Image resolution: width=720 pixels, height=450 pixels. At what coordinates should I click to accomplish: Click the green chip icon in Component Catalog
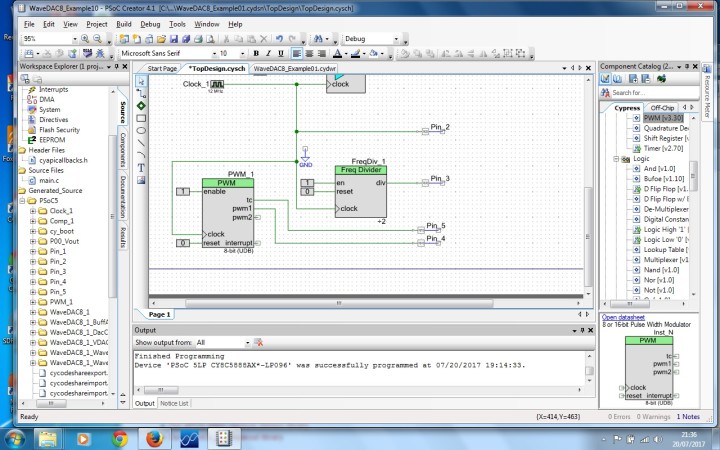pos(661,79)
